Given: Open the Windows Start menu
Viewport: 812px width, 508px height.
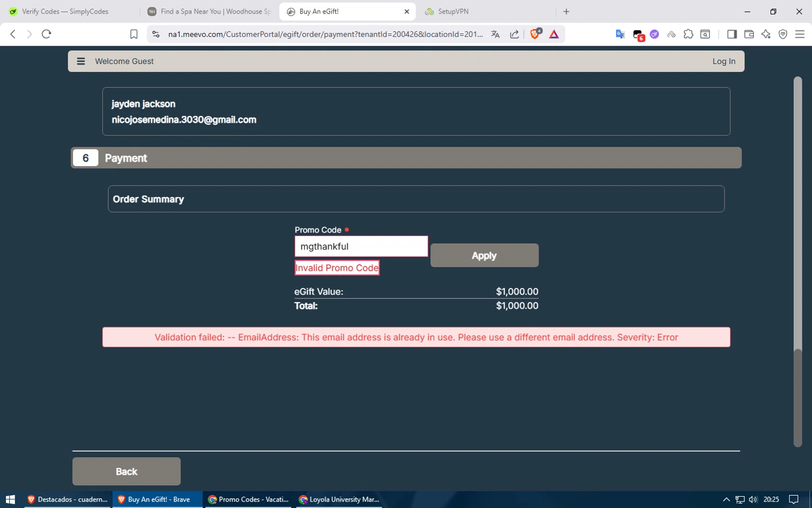Looking at the screenshot, I should (x=10, y=499).
